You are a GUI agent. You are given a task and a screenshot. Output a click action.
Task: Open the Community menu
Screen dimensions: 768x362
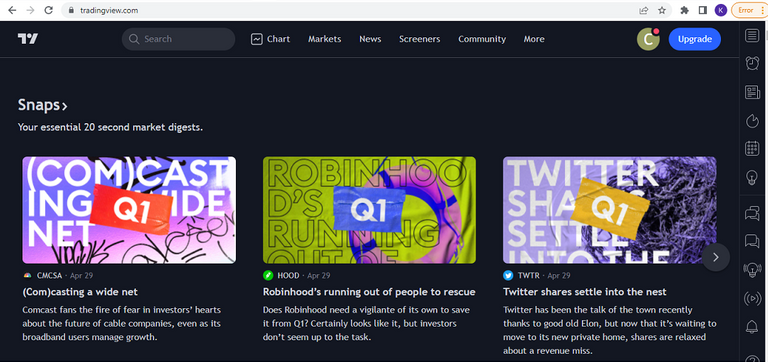482,39
